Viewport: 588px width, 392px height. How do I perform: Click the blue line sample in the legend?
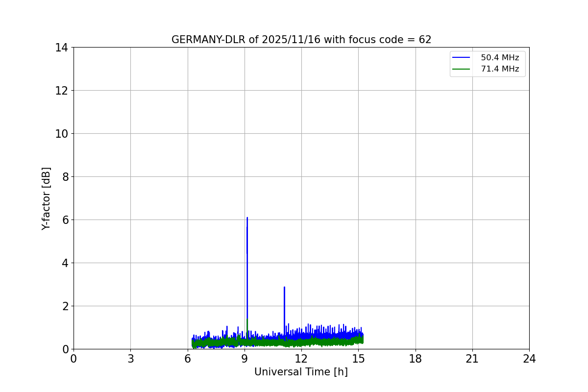pos(462,58)
